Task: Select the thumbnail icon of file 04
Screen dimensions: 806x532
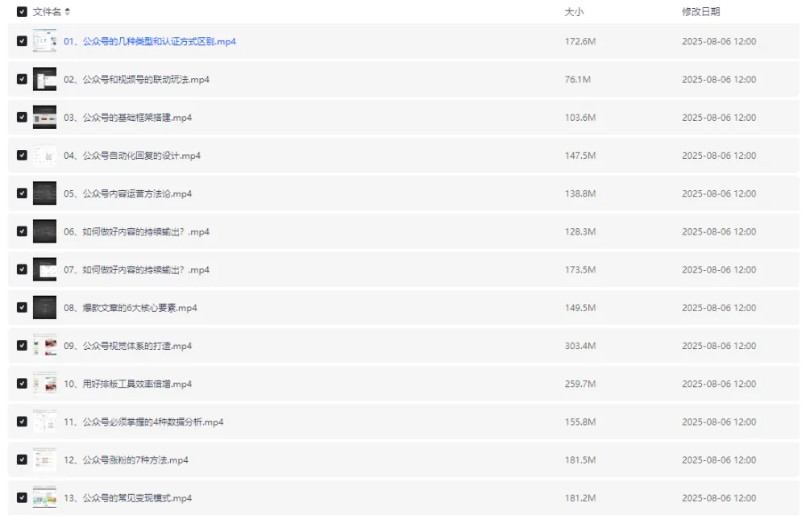Action: [x=44, y=156]
